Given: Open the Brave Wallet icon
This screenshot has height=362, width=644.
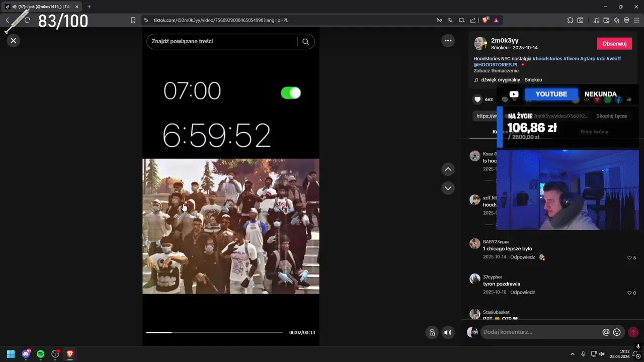Looking at the screenshot, I should tap(606, 20).
